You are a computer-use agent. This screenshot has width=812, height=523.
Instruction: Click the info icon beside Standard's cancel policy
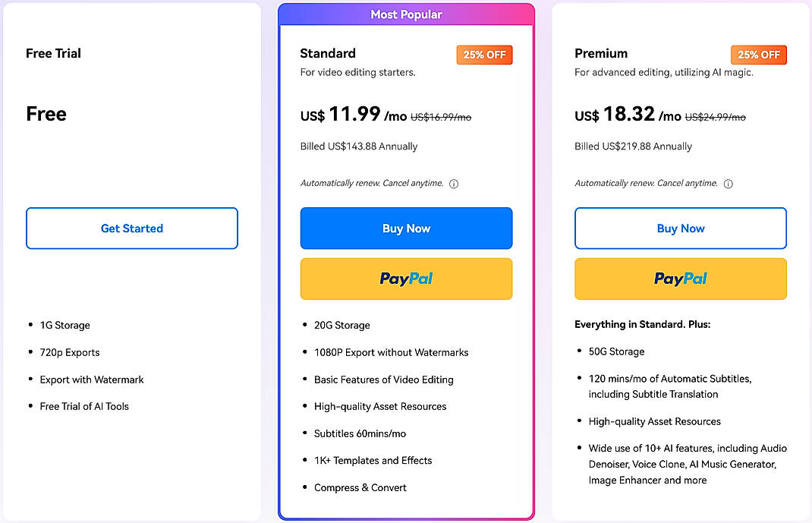(x=453, y=183)
